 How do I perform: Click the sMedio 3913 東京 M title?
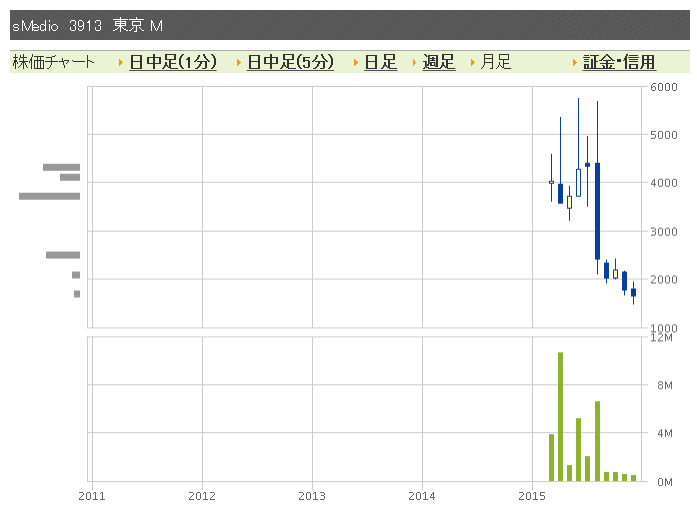coord(88,26)
